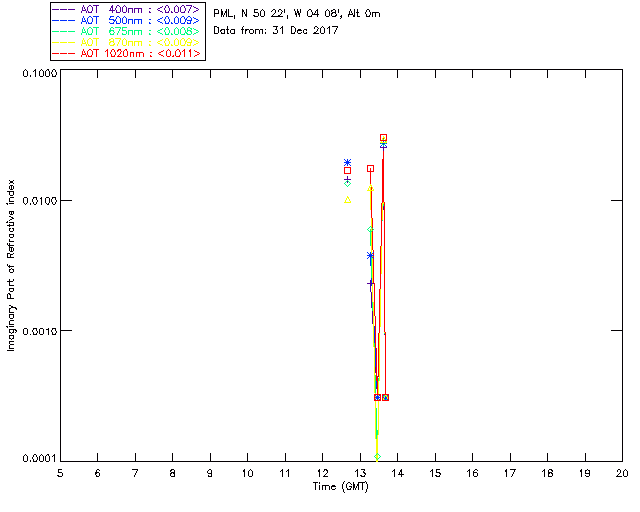Select the blue asterisk marker on the connected line
This screenshot has height=512, width=640.
(x=370, y=256)
